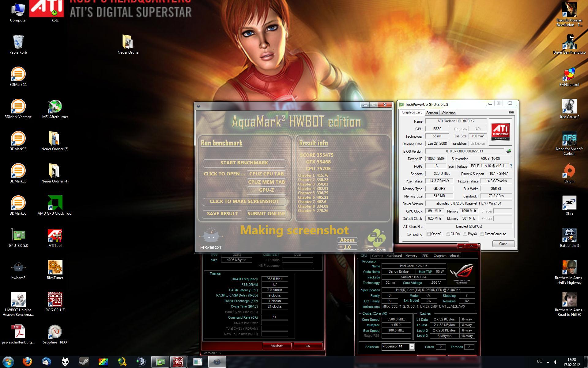588x368 pixels.
Task: Open 3DMark03 shortcut icon
Action: pyautogui.click(x=18, y=141)
